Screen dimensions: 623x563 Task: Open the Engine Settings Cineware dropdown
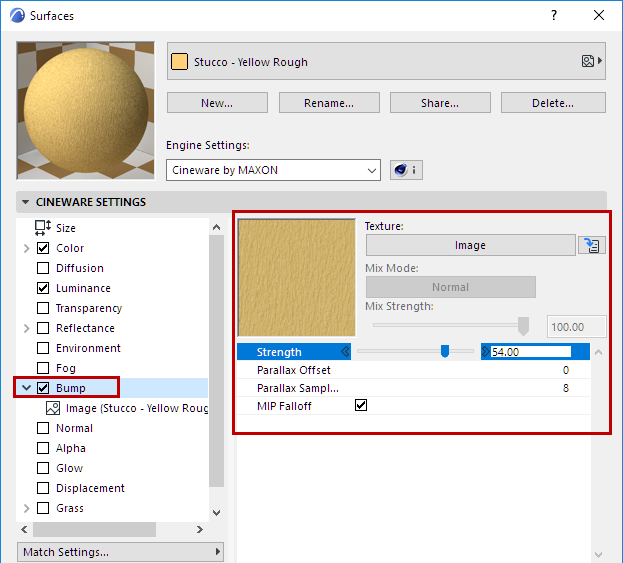coord(273,170)
